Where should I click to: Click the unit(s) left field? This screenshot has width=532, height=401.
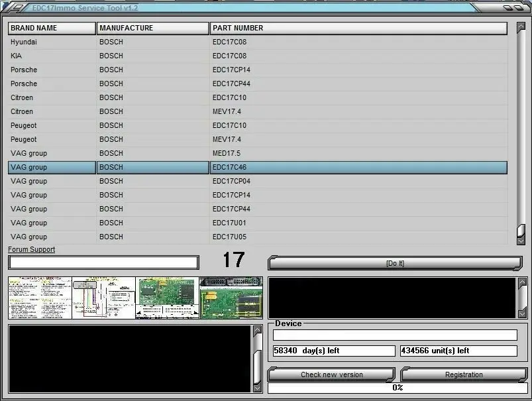[458, 351]
